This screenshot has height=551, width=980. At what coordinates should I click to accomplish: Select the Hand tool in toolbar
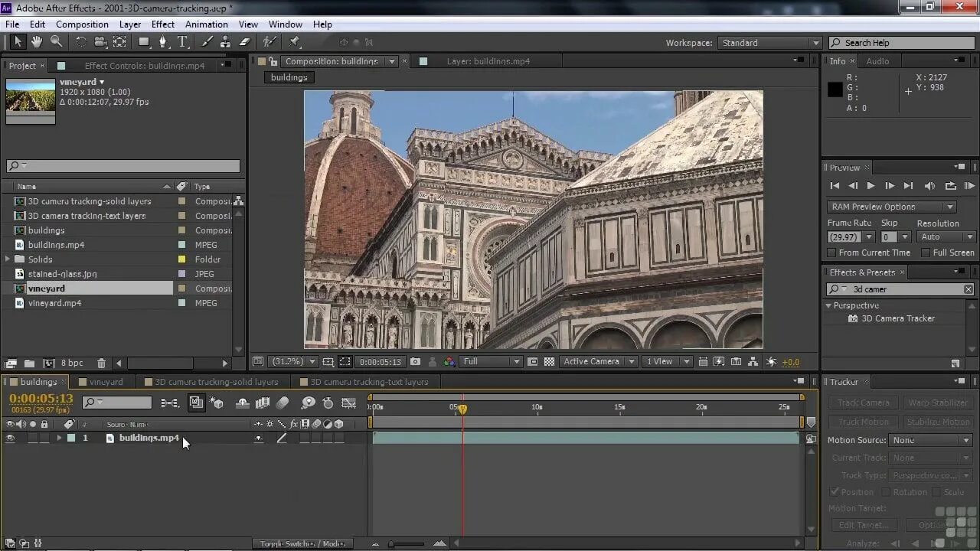tap(36, 42)
